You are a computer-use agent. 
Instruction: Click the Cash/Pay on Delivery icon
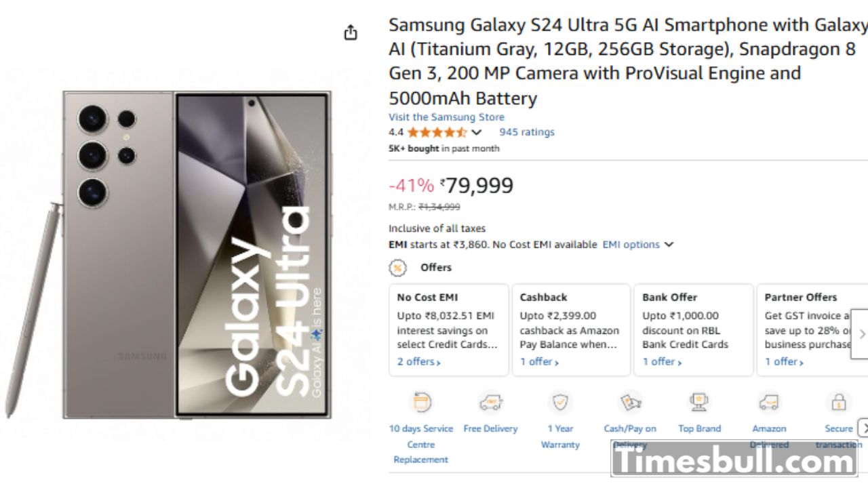(x=631, y=403)
